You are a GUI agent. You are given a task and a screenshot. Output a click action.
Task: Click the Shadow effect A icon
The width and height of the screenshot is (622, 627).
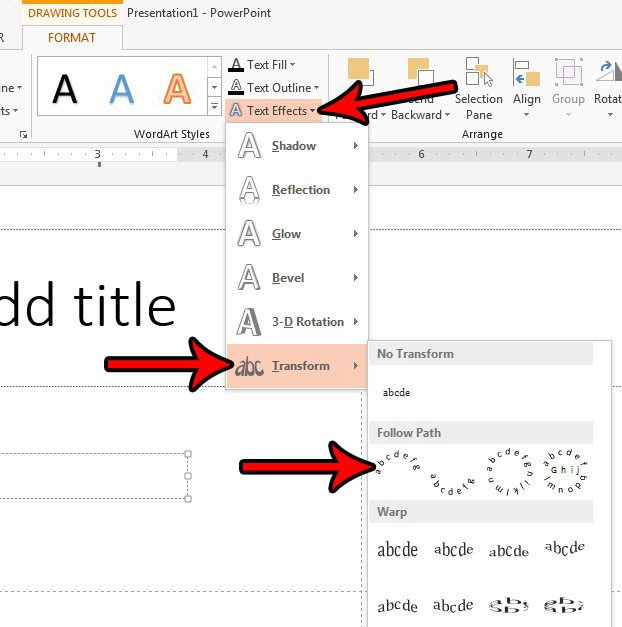point(249,146)
